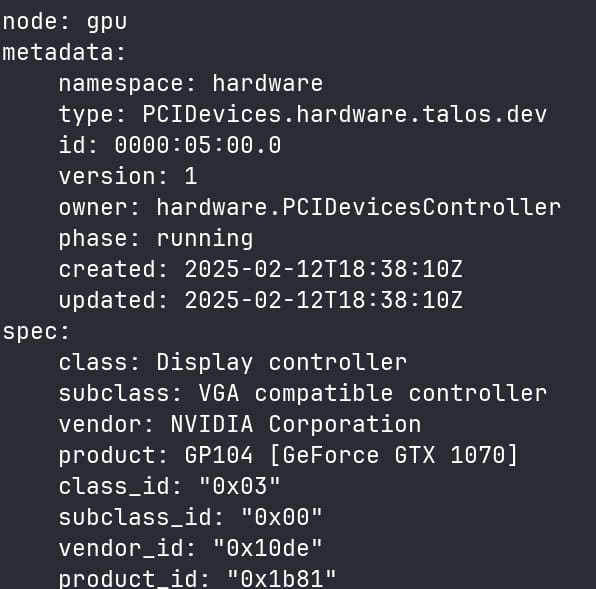The width and height of the screenshot is (596, 589).
Task: Click the type PCIDevices.hardware.talos.dev text
Action: [344, 115]
